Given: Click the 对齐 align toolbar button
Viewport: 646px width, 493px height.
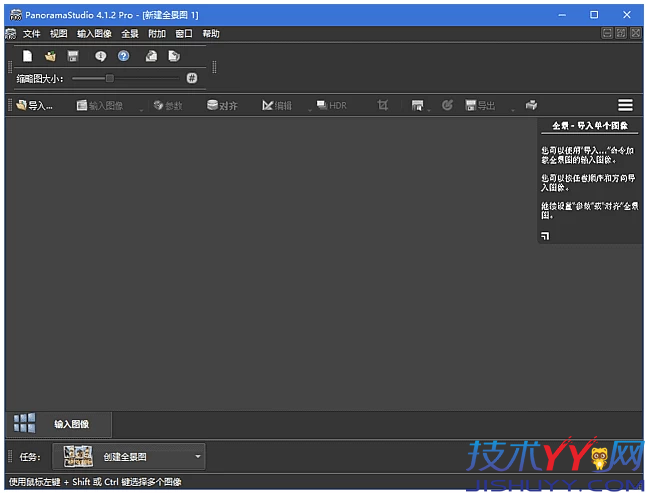Looking at the screenshot, I should pyautogui.click(x=222, y=105).
